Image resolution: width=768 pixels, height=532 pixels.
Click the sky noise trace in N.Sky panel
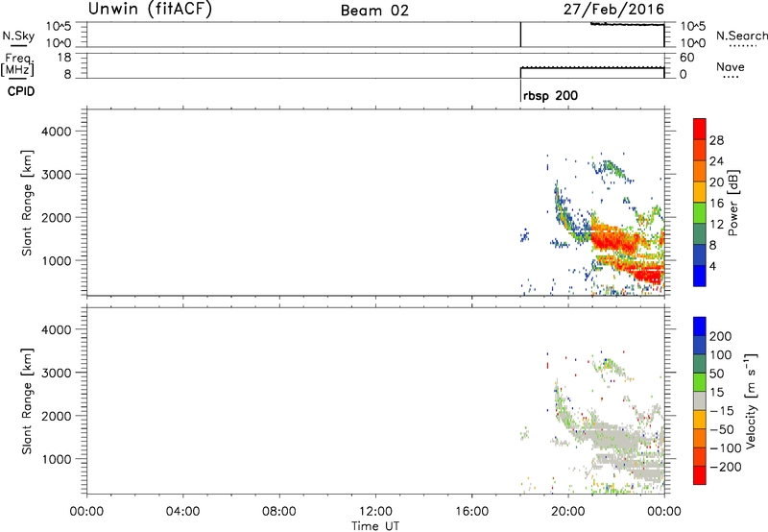click(628, 25)
